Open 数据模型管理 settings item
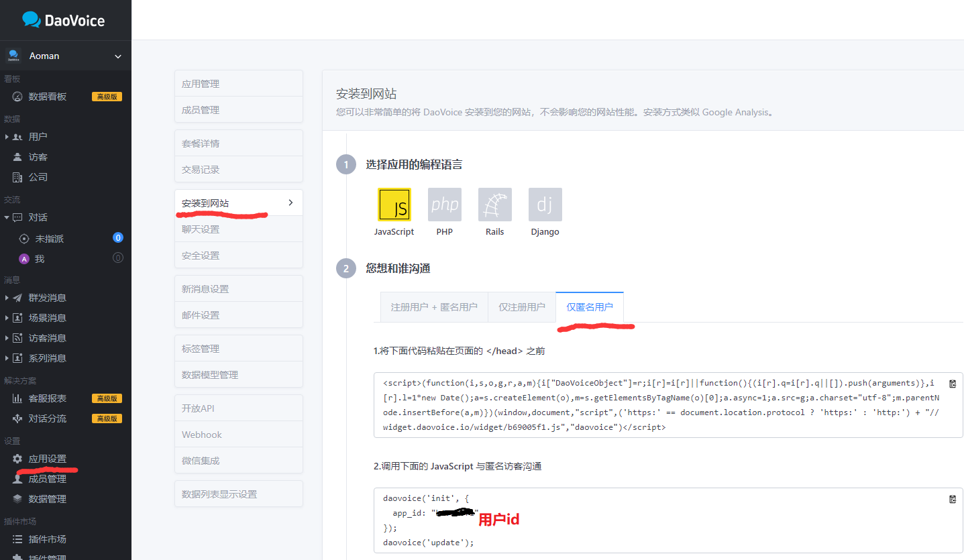 coord(239,375)
